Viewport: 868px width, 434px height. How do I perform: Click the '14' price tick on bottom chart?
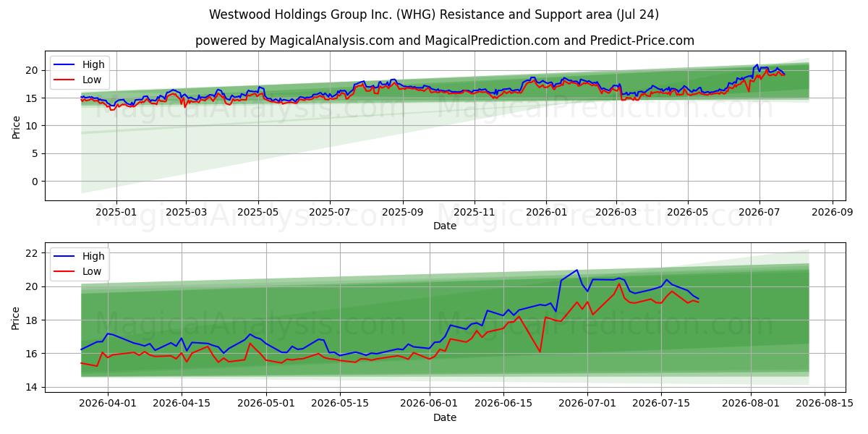coord(30,387)
